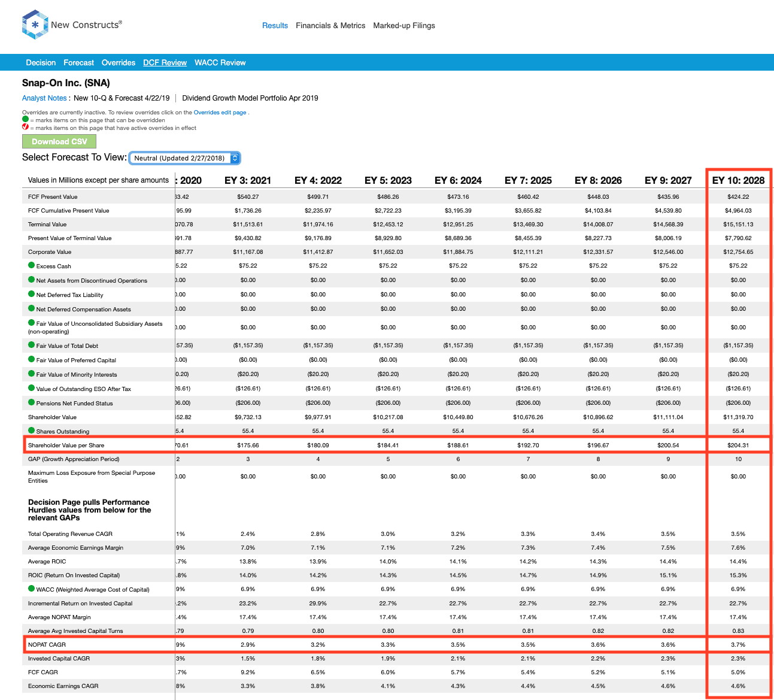Viewport: 774px width, 700px height.
Task: Open the Results tab
Action: (x=275, y=26)
